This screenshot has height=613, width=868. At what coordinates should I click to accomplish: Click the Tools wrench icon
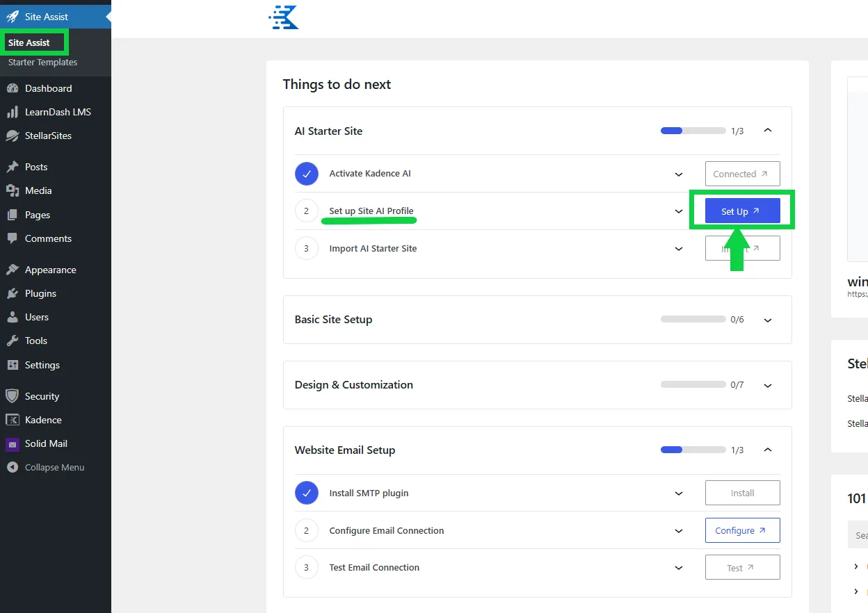tap(12, 341)
